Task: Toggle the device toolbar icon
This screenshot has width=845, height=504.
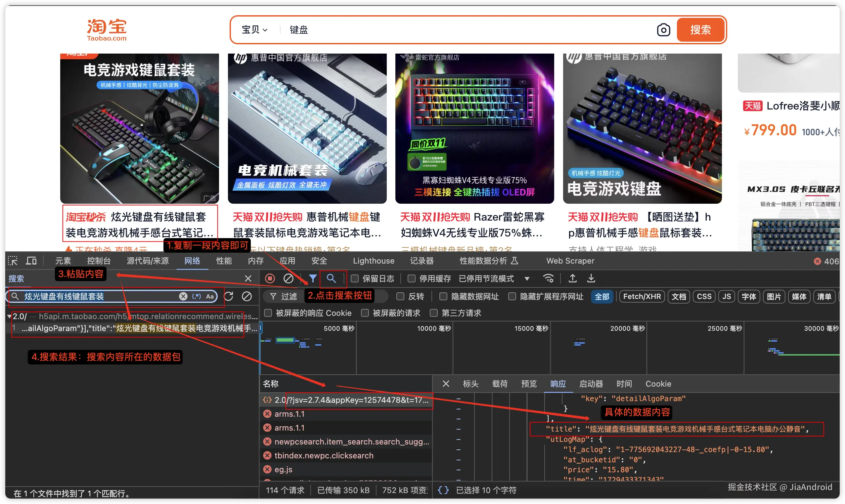Action: pos(31,261)
